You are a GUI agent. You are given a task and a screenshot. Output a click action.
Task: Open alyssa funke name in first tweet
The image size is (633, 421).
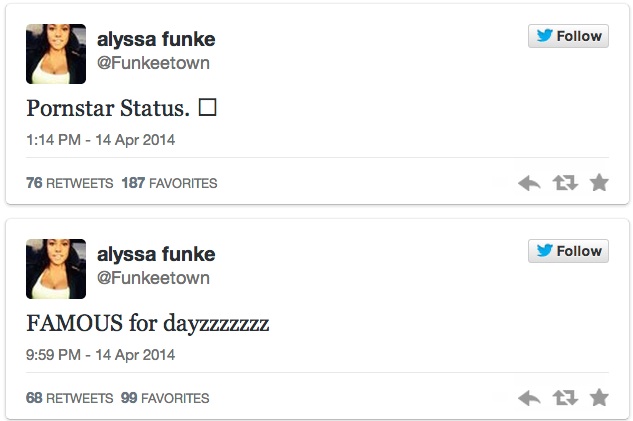[156, 39]
